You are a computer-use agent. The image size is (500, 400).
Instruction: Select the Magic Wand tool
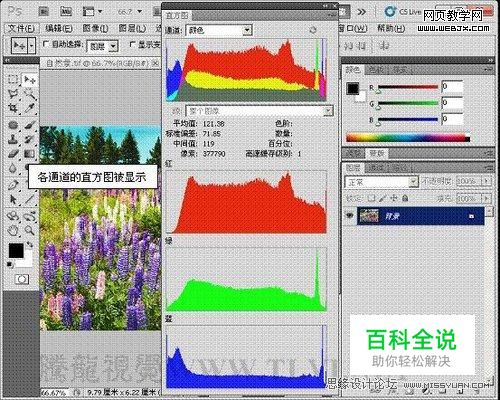point(30,94)
